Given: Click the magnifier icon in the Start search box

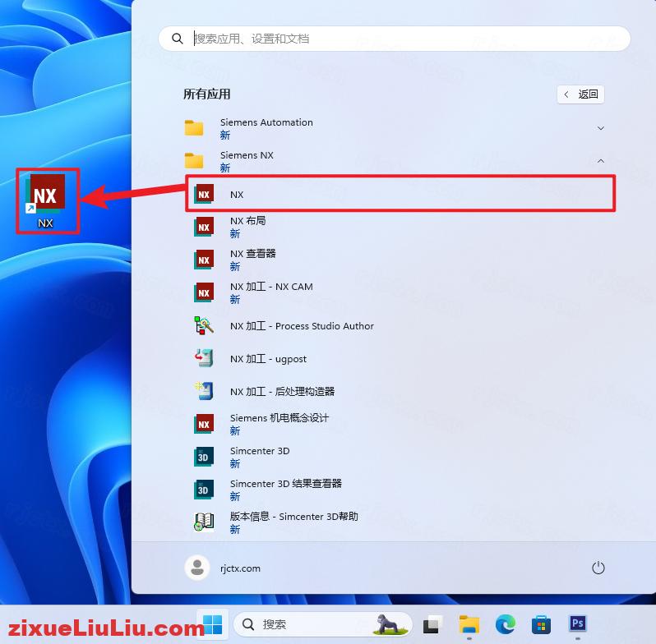Looking at the screenshot, I should [178, 39].
